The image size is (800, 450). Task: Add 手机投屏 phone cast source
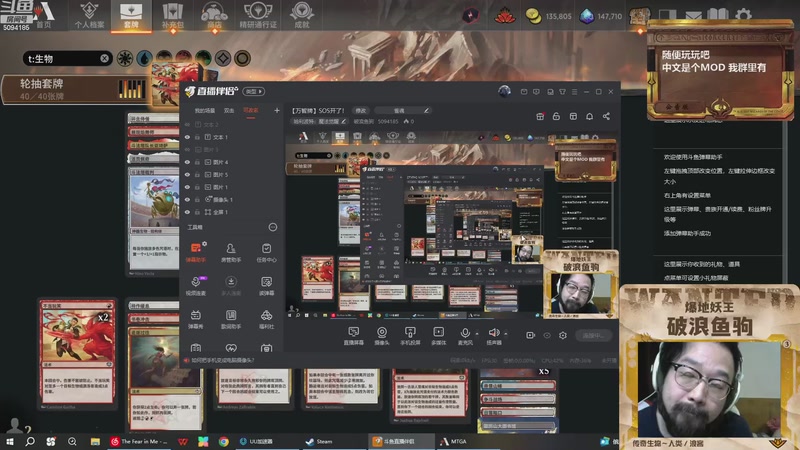pos(410,336)
